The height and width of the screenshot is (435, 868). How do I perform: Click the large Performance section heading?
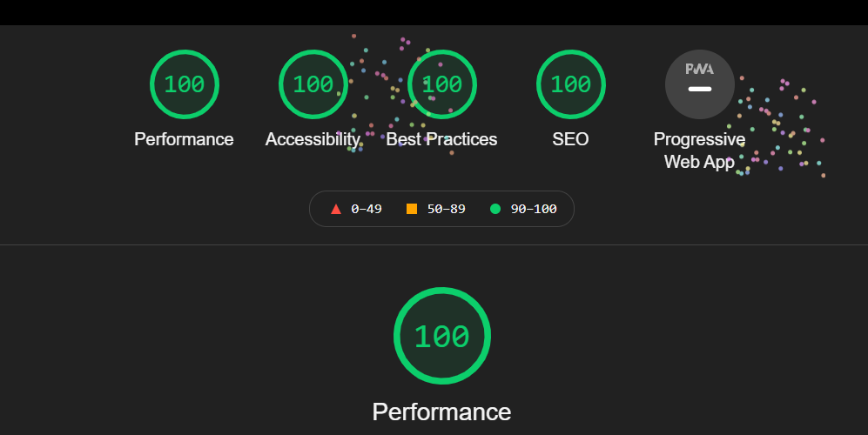pyautogui.click(x=441, y=412)
